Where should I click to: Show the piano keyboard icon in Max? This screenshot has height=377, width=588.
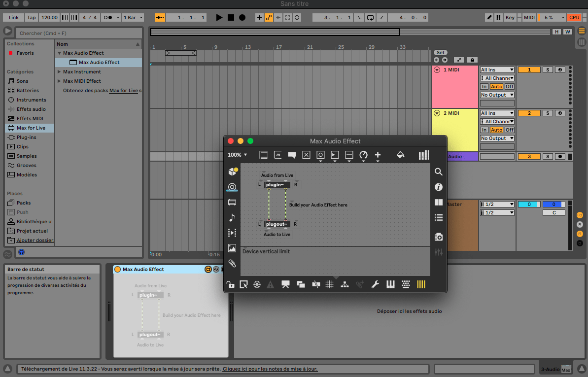point(390,284)
